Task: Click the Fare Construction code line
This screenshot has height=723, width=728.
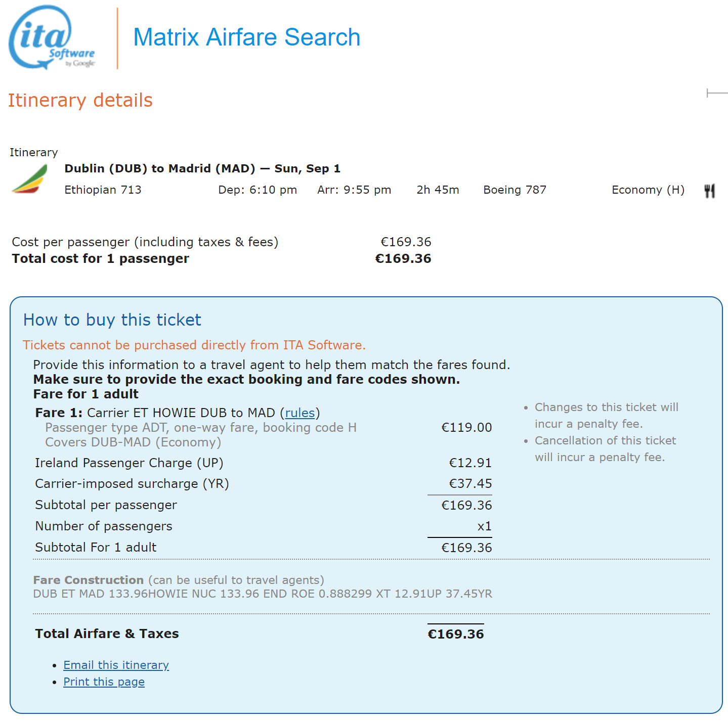Action: pos(263,594)
